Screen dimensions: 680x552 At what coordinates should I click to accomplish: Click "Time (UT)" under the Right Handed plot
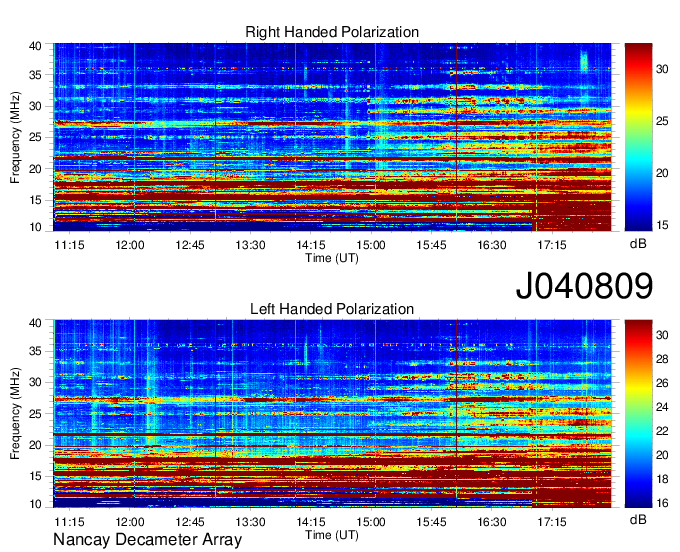click(332, 258)
